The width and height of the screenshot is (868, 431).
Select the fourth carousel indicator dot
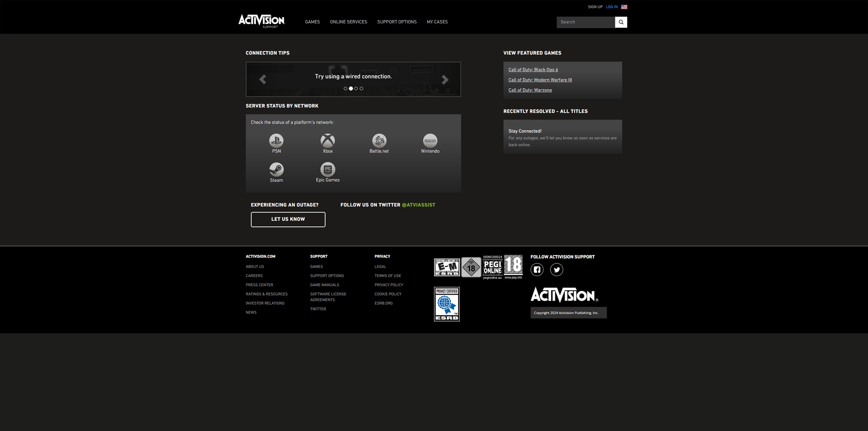coord(361,89)
